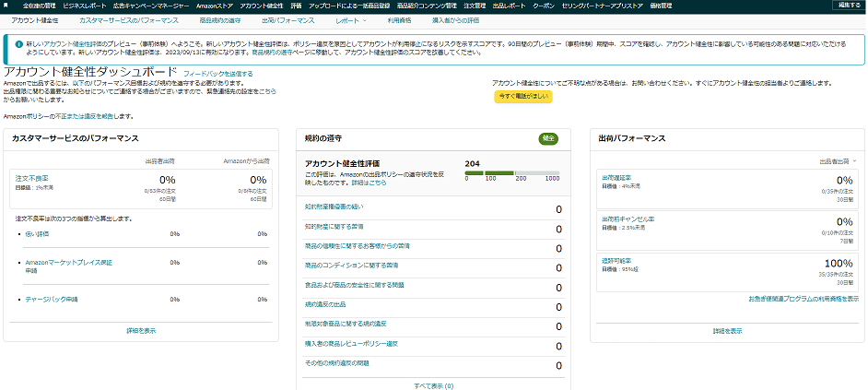868x390 pixels.
Task: Open the 注文不良率 metric link
Action: pos(31,178)
